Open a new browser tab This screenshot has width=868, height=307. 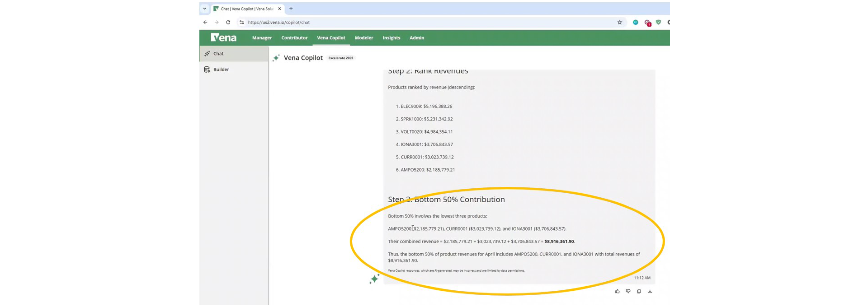pyautogui.click(x=291, y=9)
